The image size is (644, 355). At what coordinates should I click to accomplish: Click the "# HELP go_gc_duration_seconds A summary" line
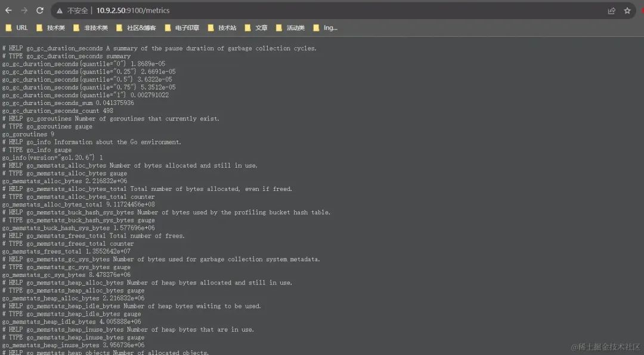point(159,48)
